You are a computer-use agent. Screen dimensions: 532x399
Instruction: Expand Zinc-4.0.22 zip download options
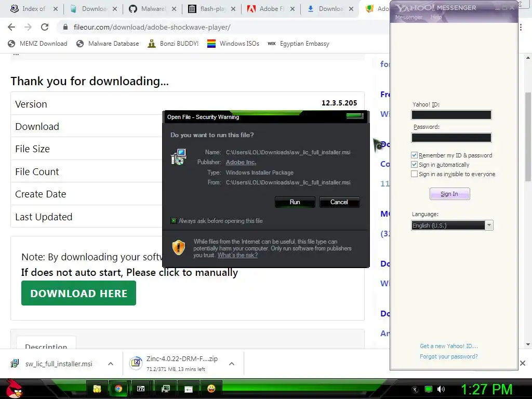tap(232, 364)
